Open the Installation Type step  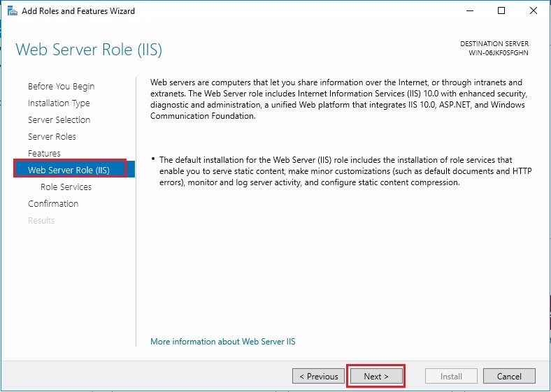tap(59, 103)
